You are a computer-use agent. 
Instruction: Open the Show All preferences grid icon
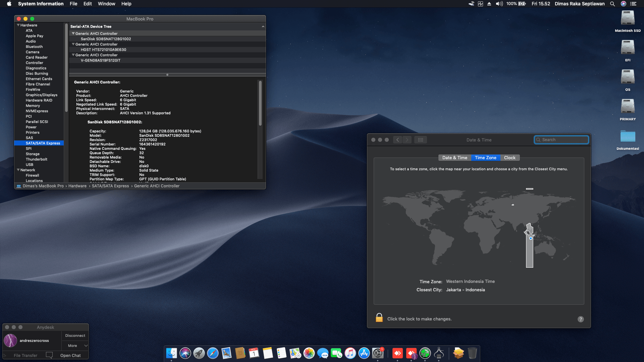421,140
